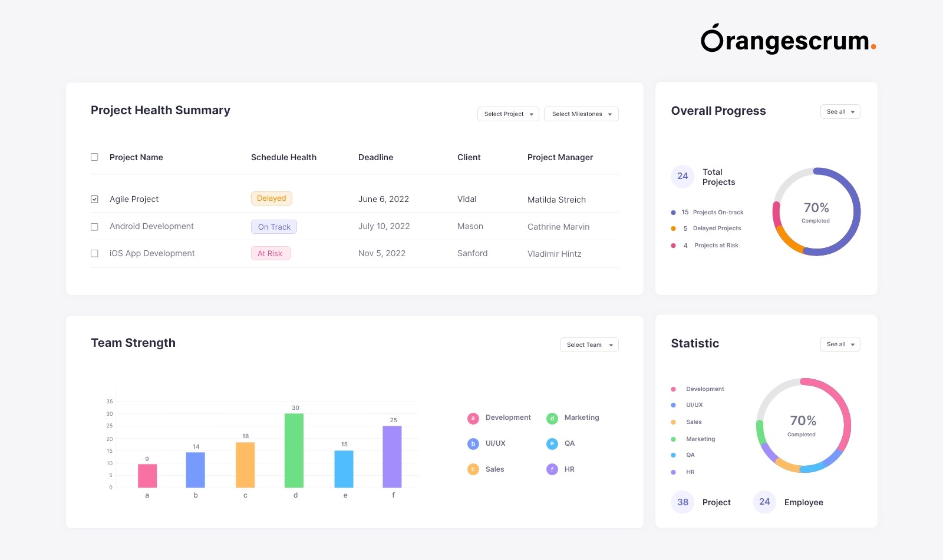
Task: Tick the iOS App Development checkbox
Action: coord(94,254)
